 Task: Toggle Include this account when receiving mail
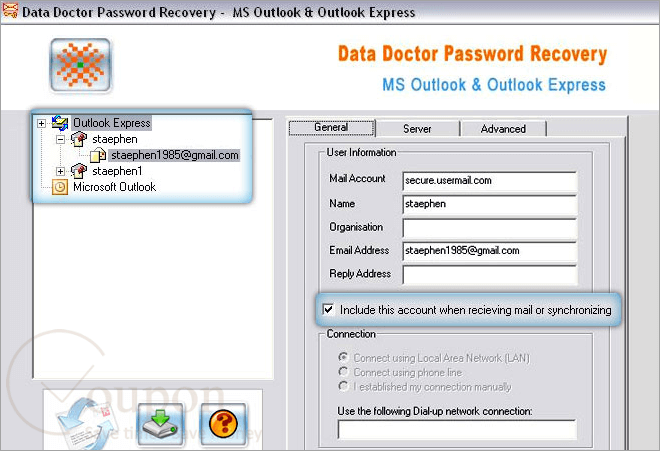[x=328, y=310]
